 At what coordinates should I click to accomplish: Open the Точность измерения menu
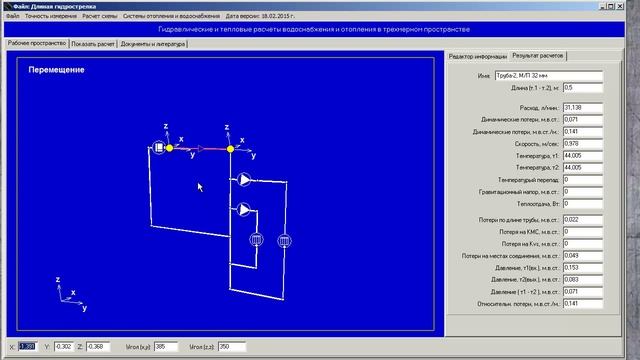[x=51, y=16]
